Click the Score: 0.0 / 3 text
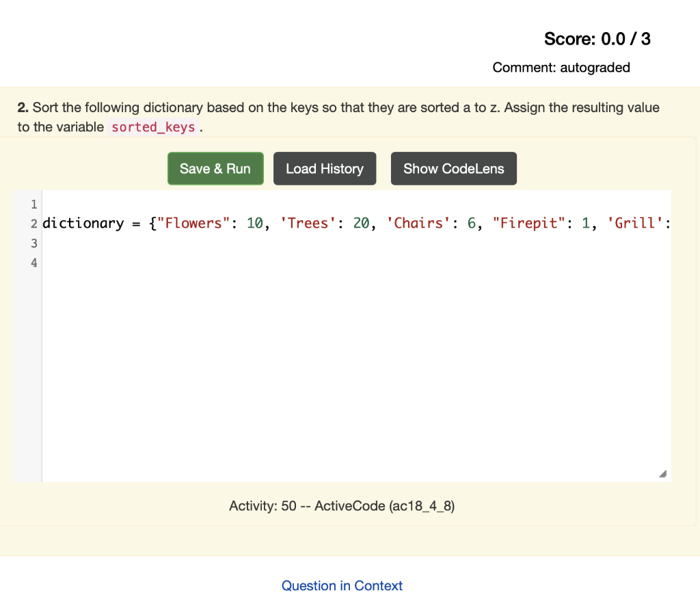This screenshot has height=606, width=700. point(597,39)
